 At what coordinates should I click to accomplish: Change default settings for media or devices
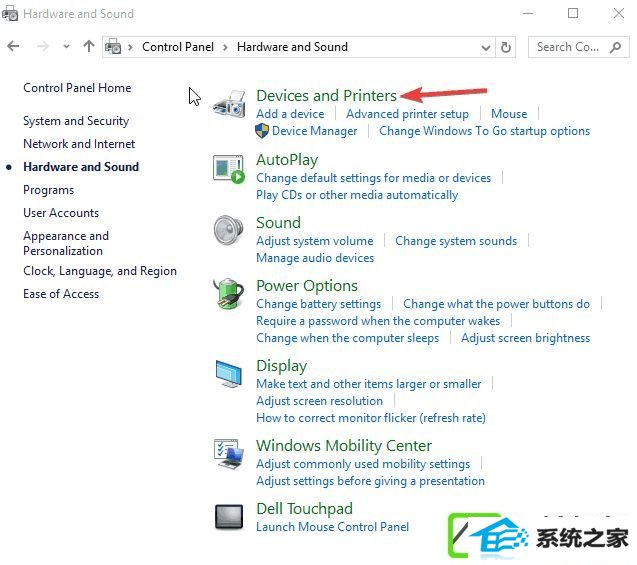pos(373,178)
